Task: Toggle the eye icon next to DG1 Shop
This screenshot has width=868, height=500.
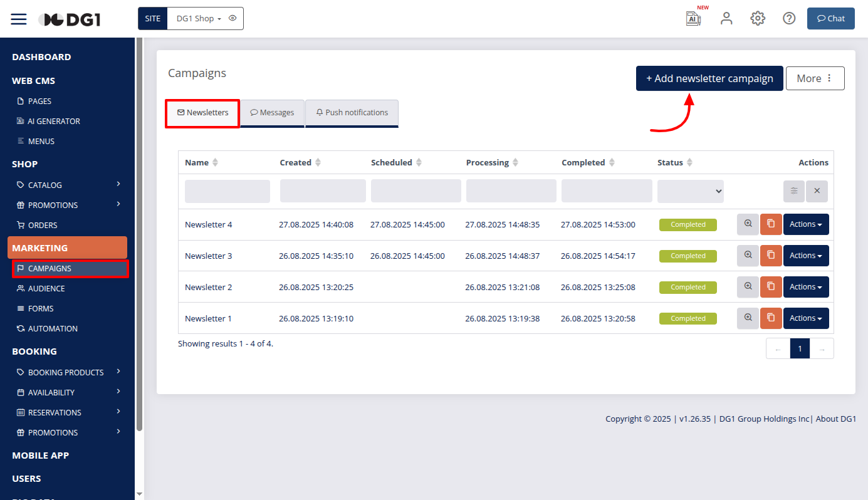Action: pyautogui.click(x=233, y=18)
